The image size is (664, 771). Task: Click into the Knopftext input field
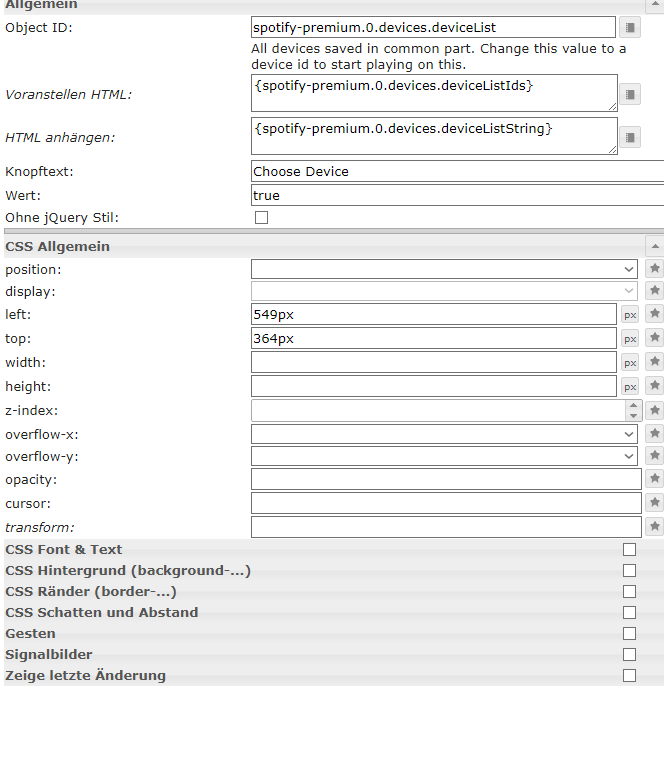pyautogui.click(x=456, y=171)
